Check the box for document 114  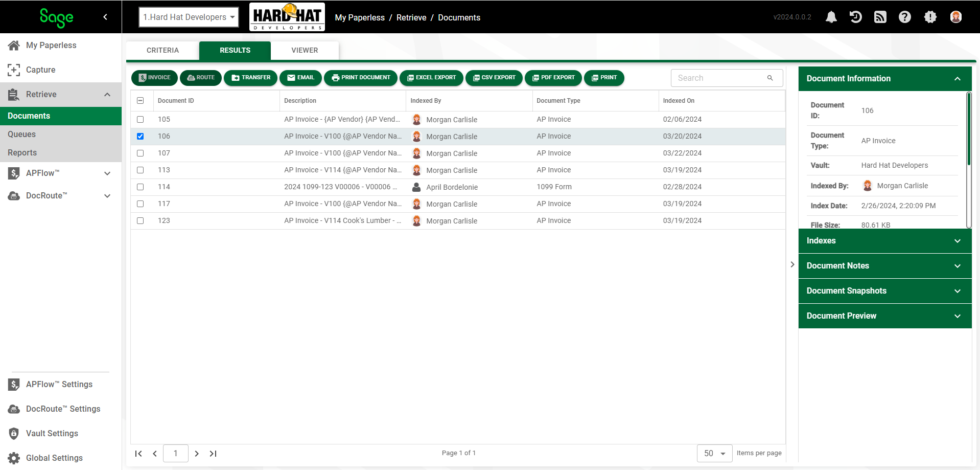coord(141,187)
